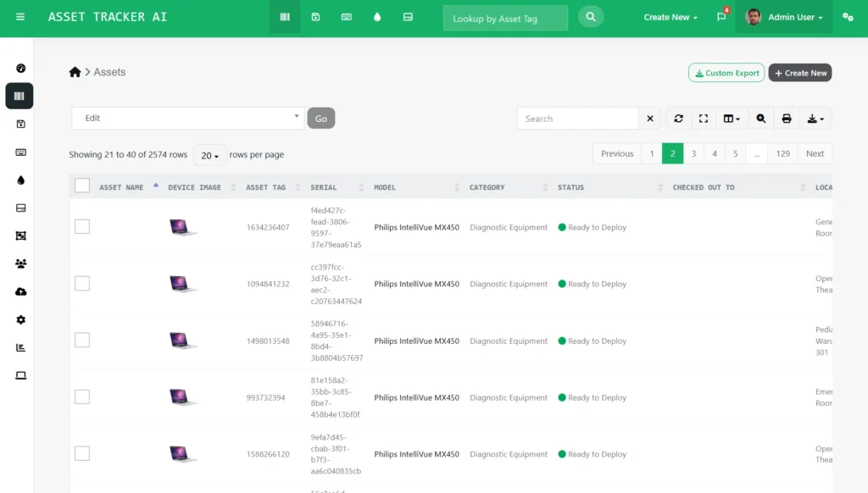
Task: Print the assets table
Action: coord(787,119)
